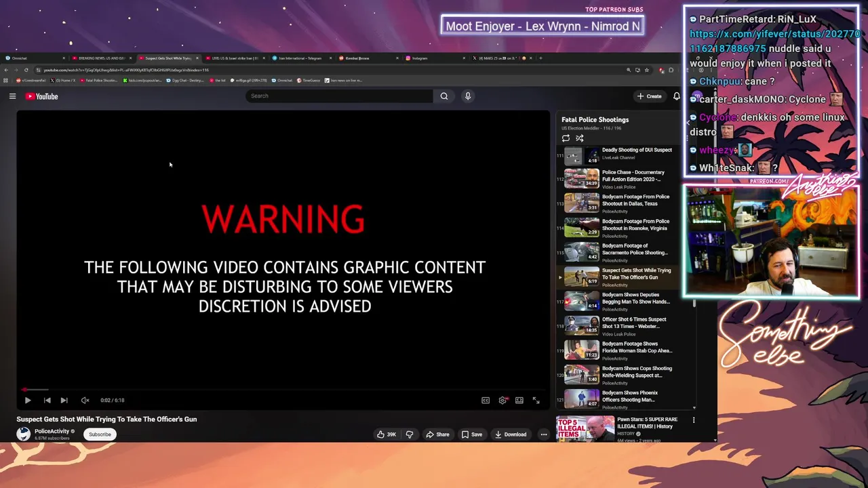The height and width of the screenshot is (488, 868).
Task: Enter fullscreen mode
Action: 536,401
